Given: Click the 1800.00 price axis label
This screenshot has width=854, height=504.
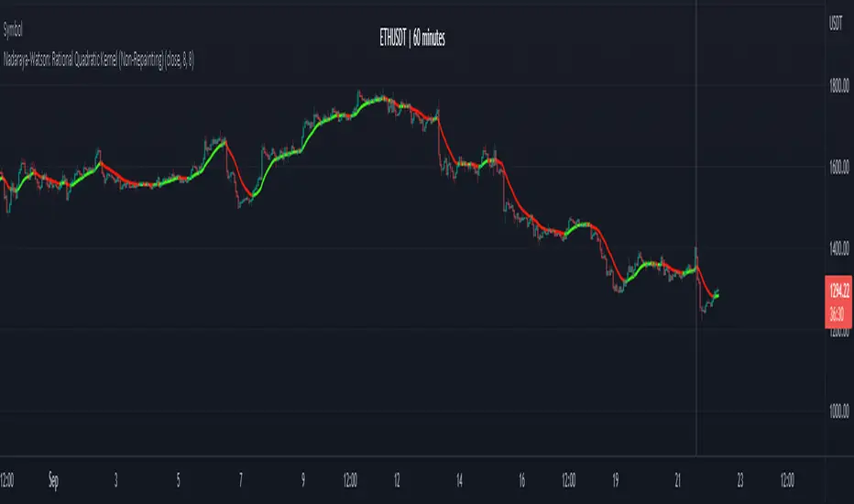Looking at the screenshot, I should point(839,85).
